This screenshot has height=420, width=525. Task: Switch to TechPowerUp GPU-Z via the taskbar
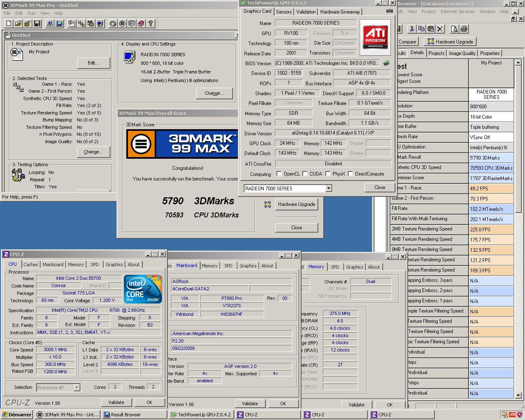[x=201, y=415]
